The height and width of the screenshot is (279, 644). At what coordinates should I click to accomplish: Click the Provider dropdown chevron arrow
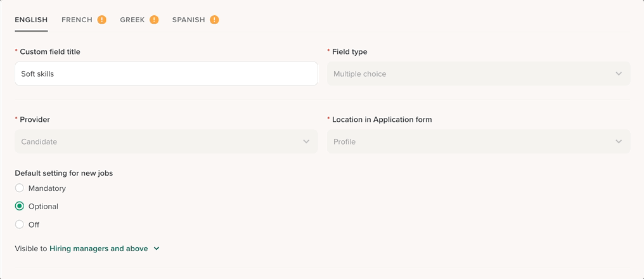coord(306,141)
